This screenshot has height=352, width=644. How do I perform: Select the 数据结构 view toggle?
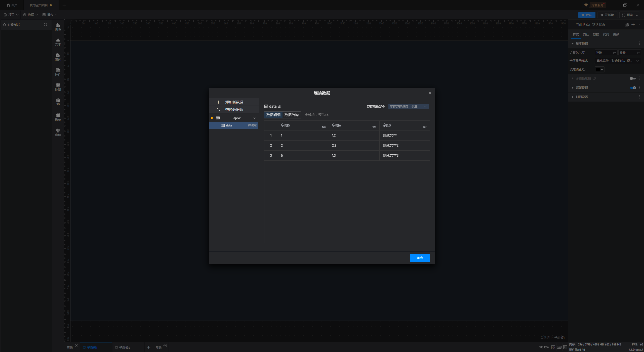pos(291,115)
